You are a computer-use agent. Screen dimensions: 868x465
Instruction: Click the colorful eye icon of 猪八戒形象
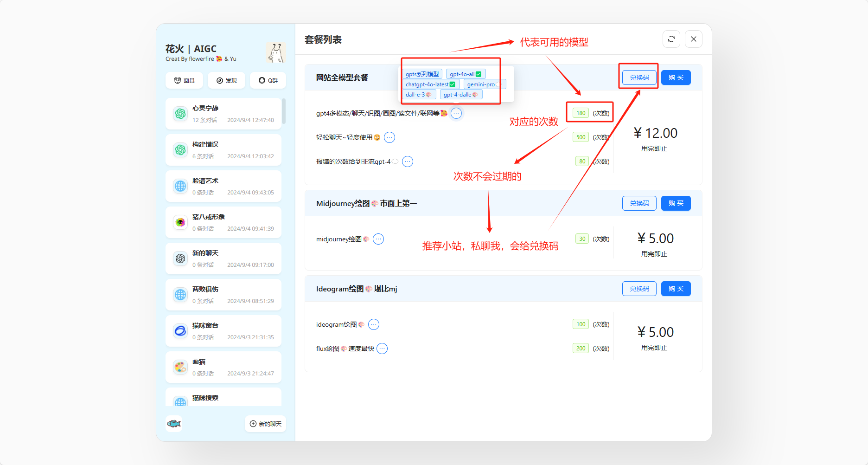[x=180, y=222]
